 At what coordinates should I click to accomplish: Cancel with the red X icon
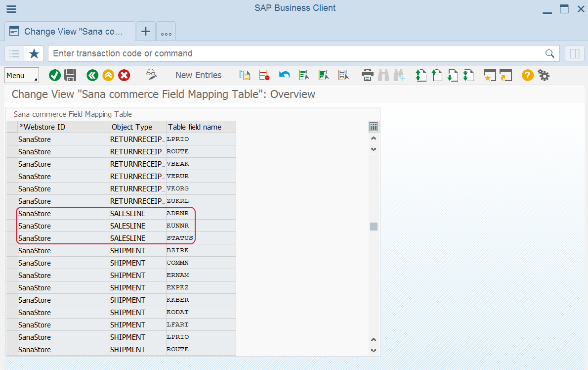point(124,75)
